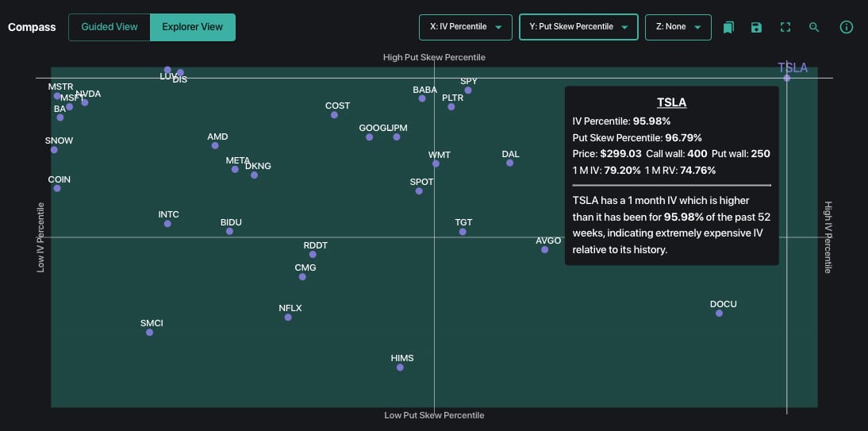Open the bookmarks icon
This screenshot has height=431, width=868.
tap(728, 27)
